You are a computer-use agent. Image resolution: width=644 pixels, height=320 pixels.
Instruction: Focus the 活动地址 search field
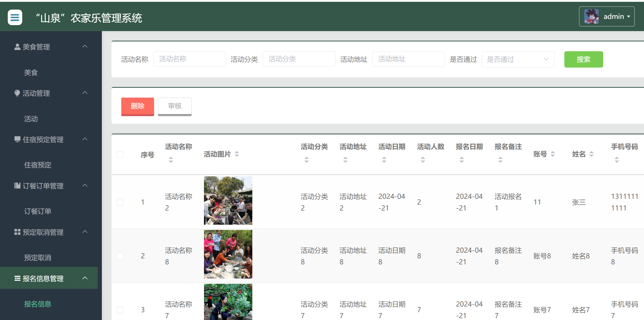coord(408,59)
